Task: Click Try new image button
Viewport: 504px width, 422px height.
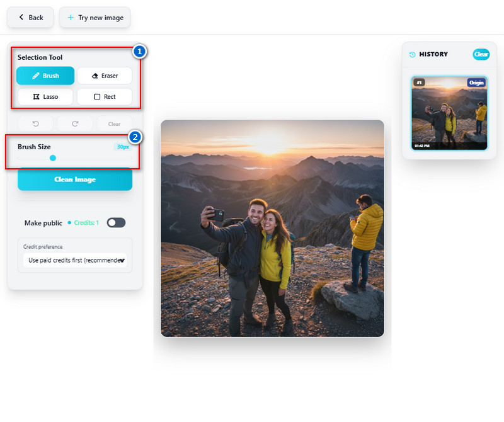Action: point(95,18)
